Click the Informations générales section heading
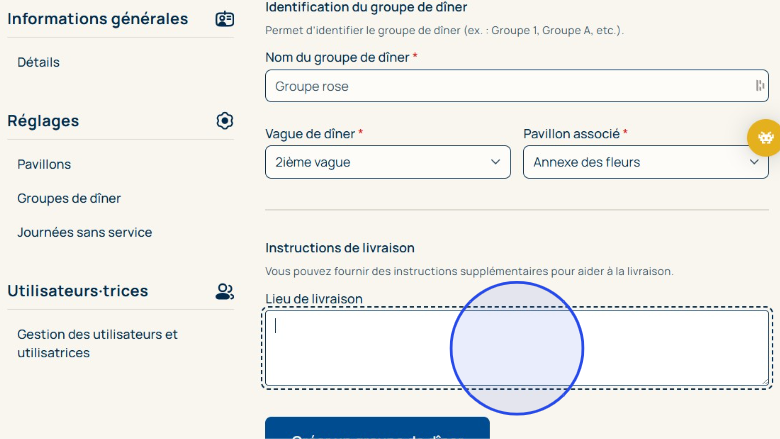 click(98, 19)
